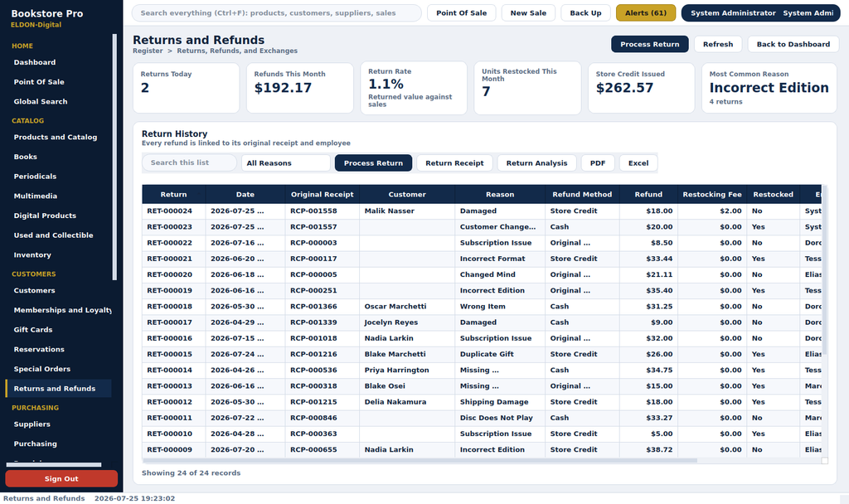Open Reservations section
The height and width of the screenshot is (504, 849).
click(59, 349)
